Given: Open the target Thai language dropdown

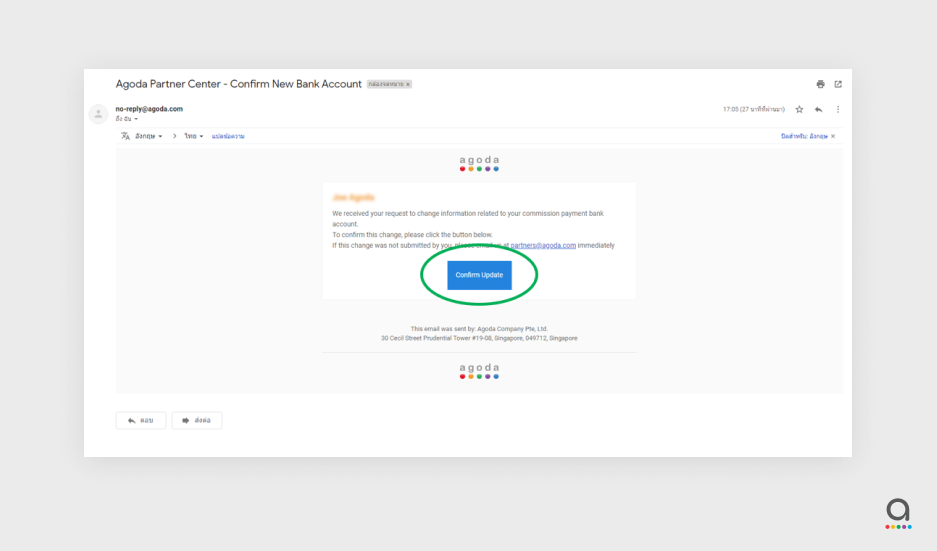Looking at the screenshot, I should click(194, 136).
